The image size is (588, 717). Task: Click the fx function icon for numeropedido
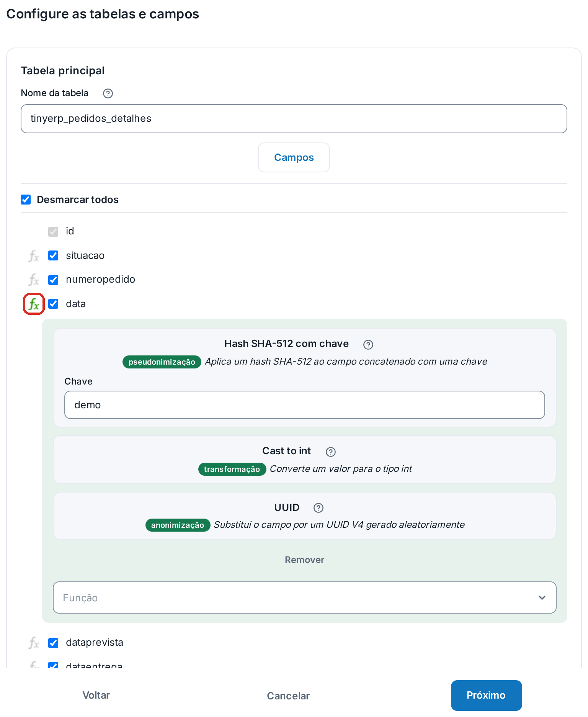(x=34, y=280)
